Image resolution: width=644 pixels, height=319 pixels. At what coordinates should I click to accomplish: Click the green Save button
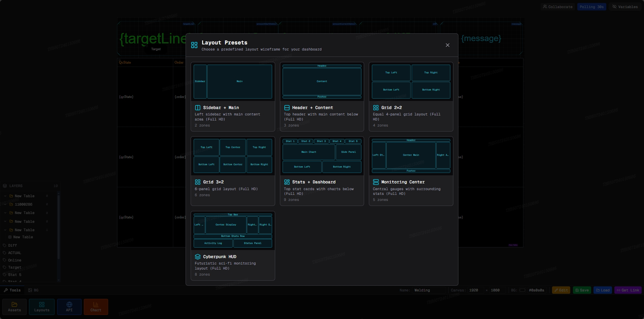coord(582,290)
